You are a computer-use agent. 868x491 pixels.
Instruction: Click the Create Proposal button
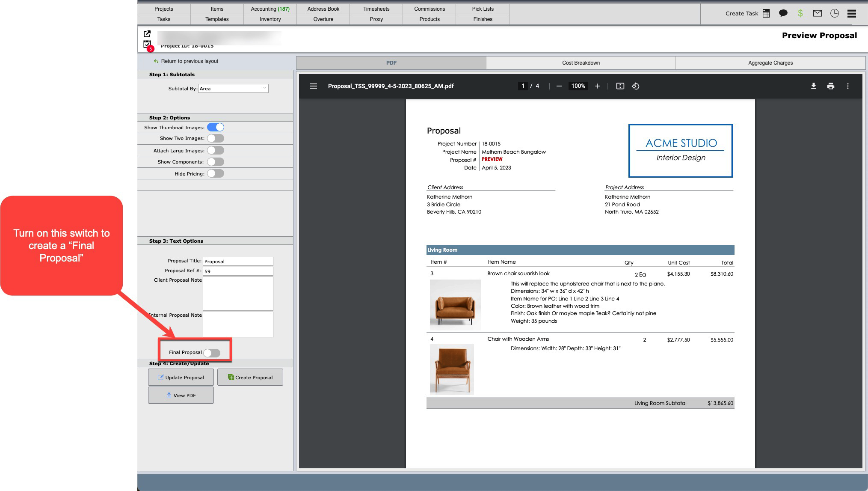click(x=249, y=377)
